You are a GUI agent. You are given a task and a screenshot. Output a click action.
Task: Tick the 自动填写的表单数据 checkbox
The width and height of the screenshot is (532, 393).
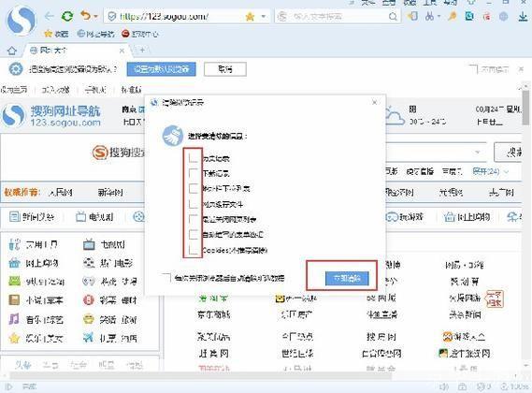pos(193,234)
